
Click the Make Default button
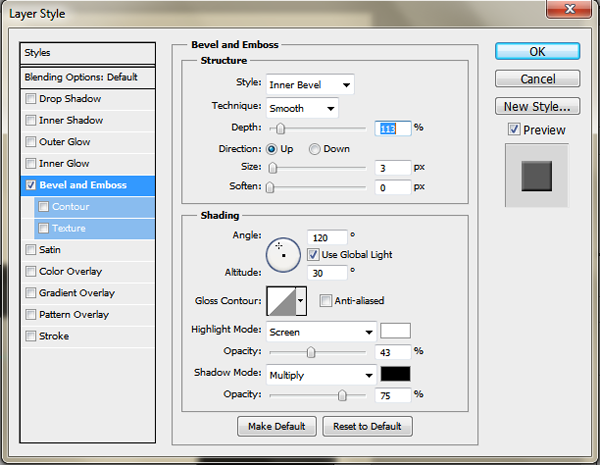click(277, 426)
